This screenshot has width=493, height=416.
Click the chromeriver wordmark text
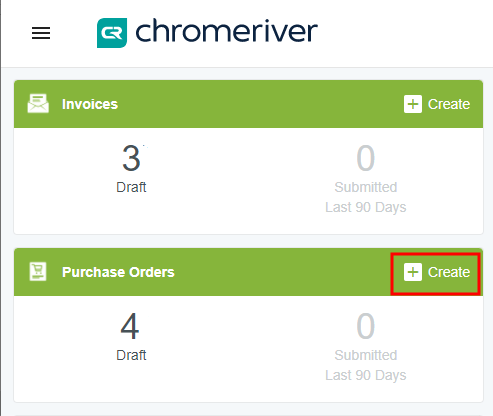click(x=226, y=31)
